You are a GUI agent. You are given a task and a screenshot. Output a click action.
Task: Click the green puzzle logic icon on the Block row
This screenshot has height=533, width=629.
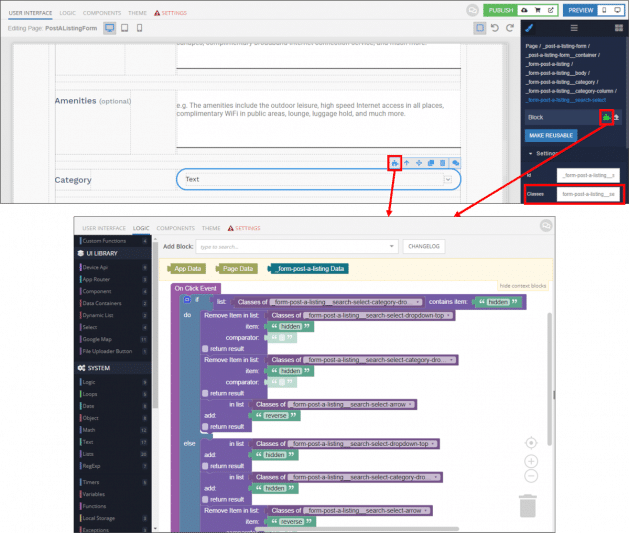pyautogui.click(x=607, y=117)
